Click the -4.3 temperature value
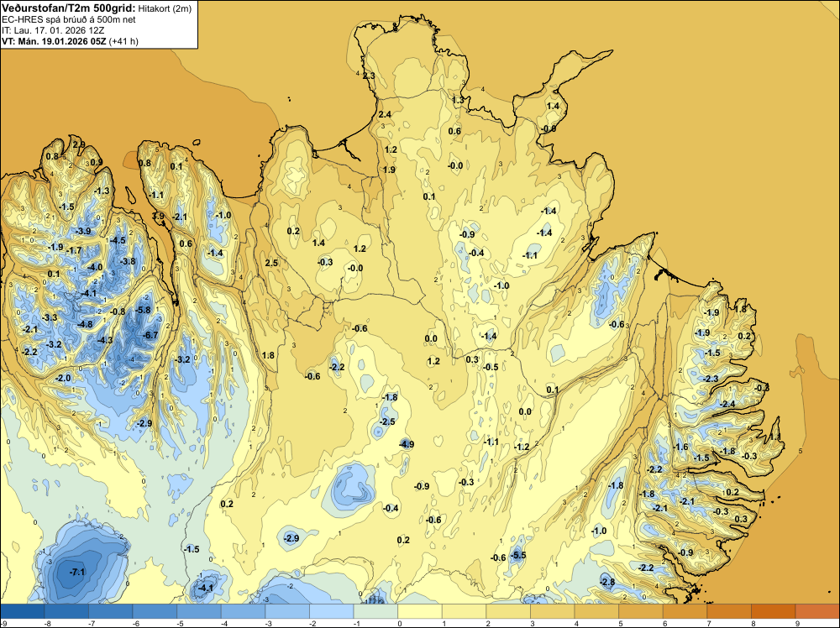 tap(104, 340)
